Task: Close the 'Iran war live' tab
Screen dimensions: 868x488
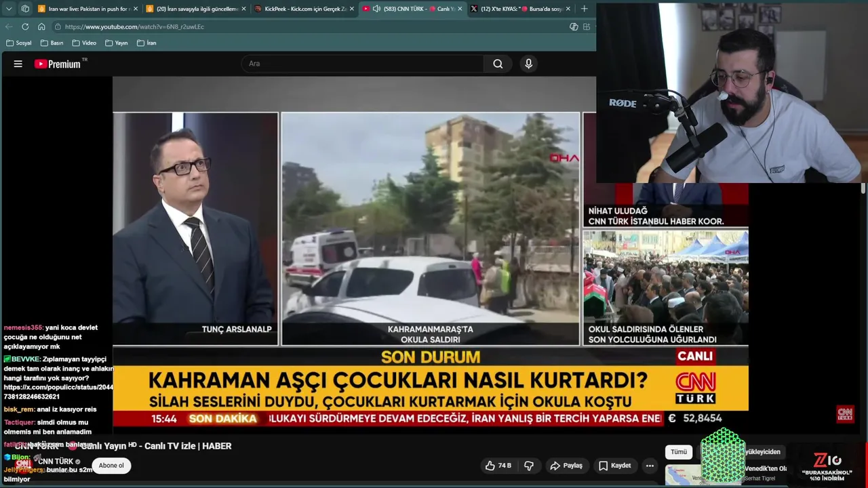Action: coord(135,9)
